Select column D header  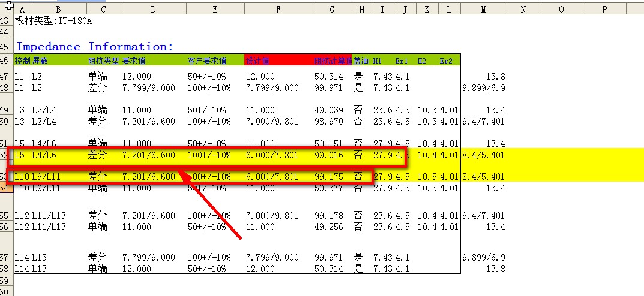[x=153, y=10]
